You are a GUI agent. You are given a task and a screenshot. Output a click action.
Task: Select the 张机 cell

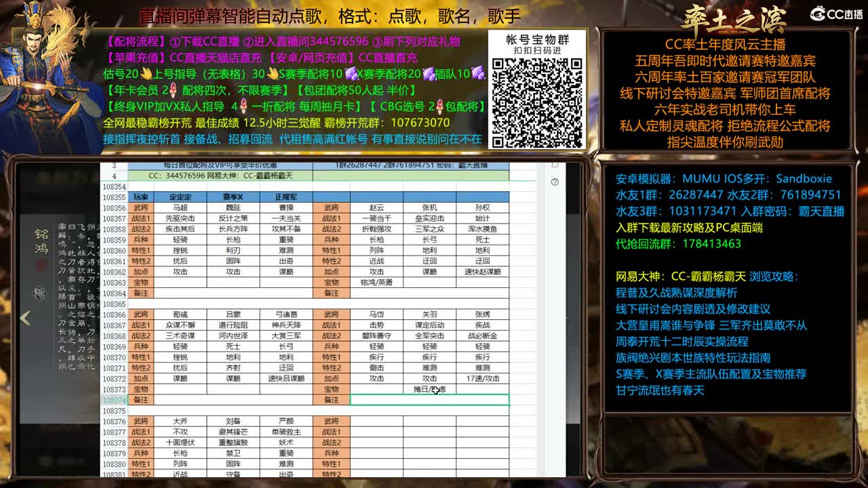coord(430,208)
